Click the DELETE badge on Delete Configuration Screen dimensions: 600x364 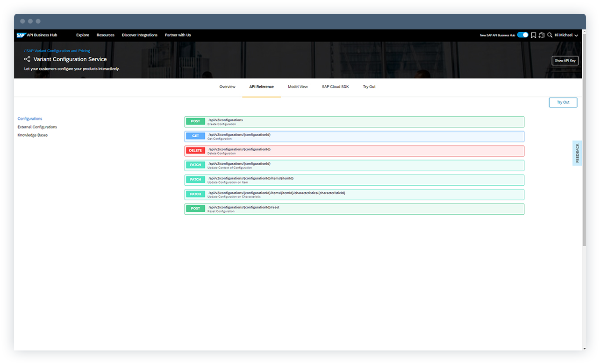(195, 150)
